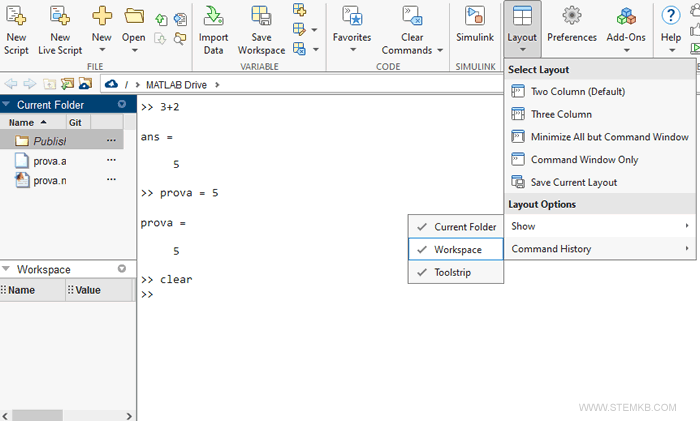
Task: Click the Workspace horizontal scrollbar right arrow
Action: (129, 416)
